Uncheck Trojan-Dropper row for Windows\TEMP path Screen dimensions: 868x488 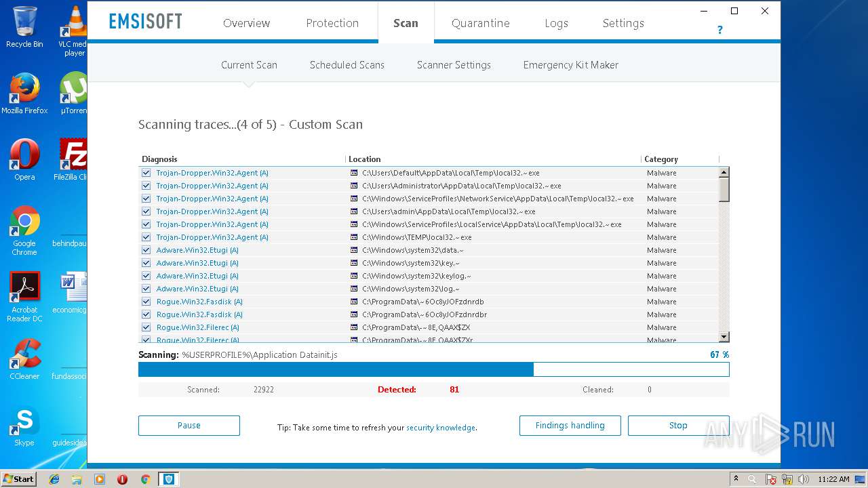[x=146, y=237]
